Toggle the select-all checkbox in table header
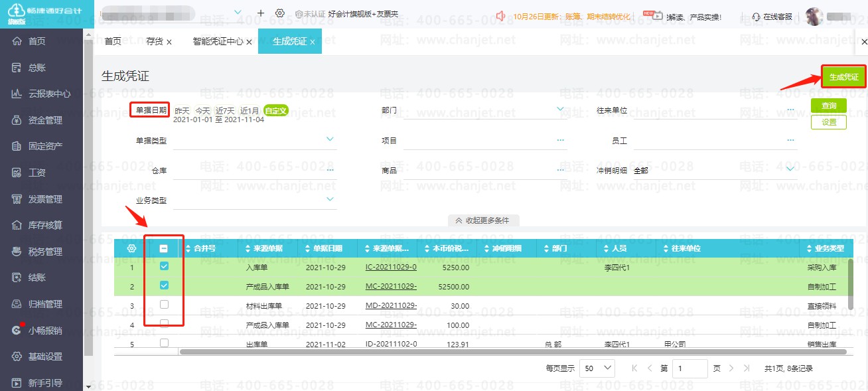This screenshot has height=391, width=868. (x=164, y=248)
